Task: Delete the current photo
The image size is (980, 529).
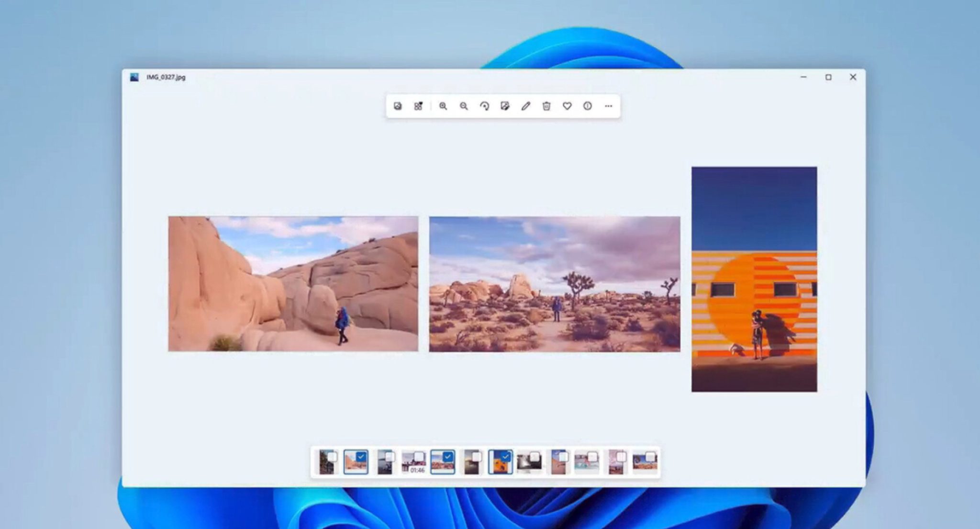Action: point(546,106)
